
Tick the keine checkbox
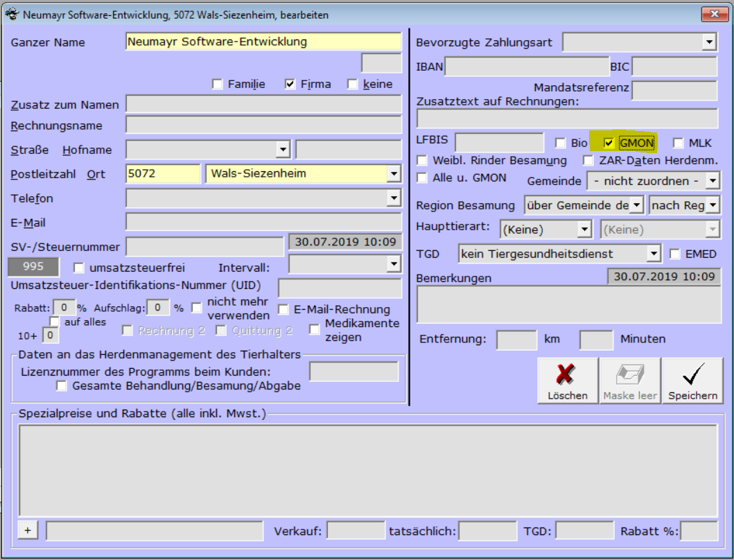click(x=353, y=85)
